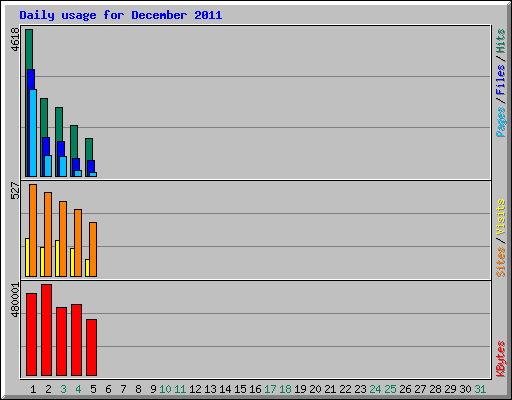Click the day 4 orange Sites bar

click(x=78, y=243)
